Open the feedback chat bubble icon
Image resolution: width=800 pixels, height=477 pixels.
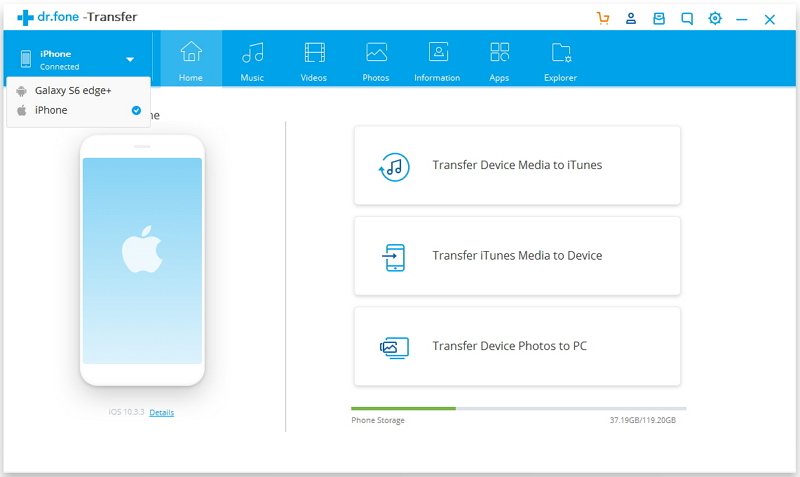click(687, 19)
